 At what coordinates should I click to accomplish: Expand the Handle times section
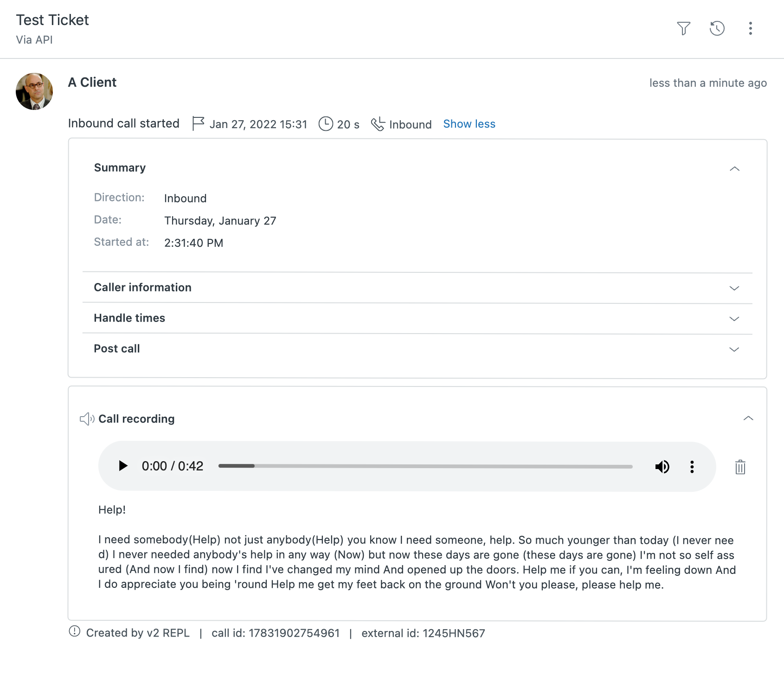click(734, 319)
